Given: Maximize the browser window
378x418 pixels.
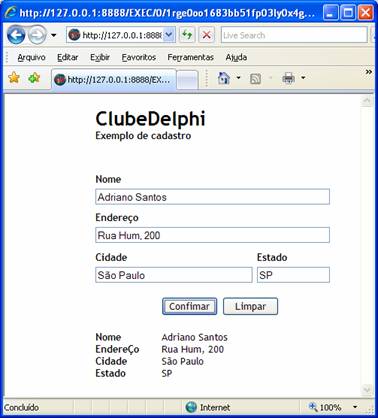Looking at the screenshot, I should [348, 13].
